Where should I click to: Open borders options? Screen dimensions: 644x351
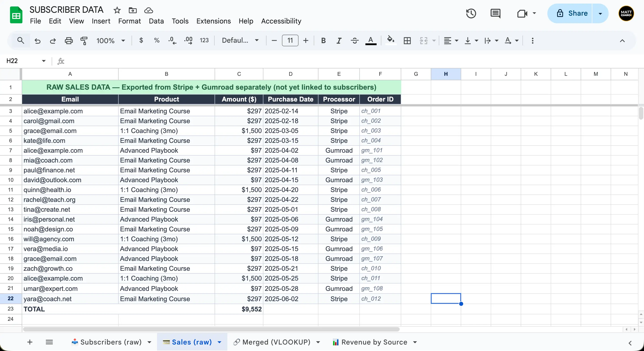coord(407,40)
